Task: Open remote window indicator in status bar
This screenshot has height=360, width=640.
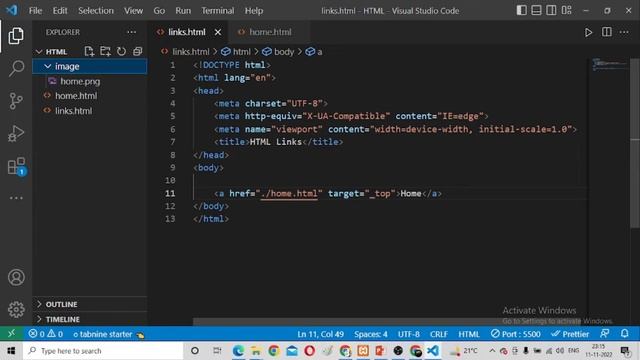Action: click(x=11, y=333)
